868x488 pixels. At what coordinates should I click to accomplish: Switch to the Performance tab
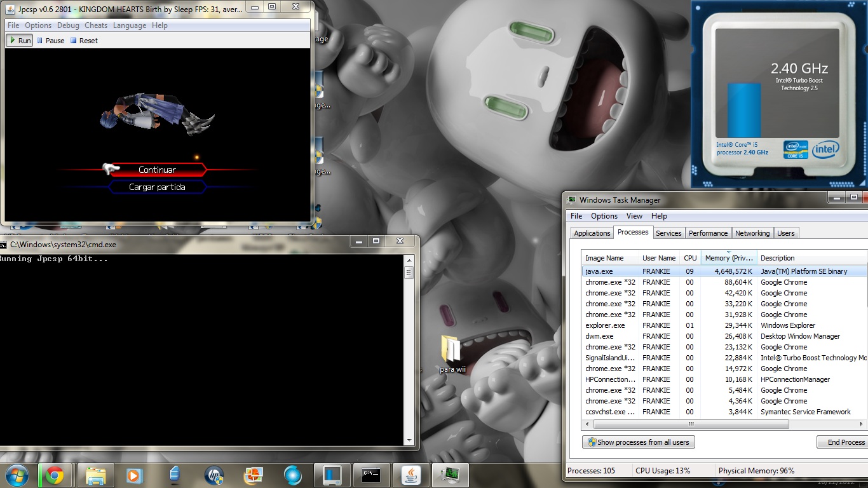(x=708, y=233)
